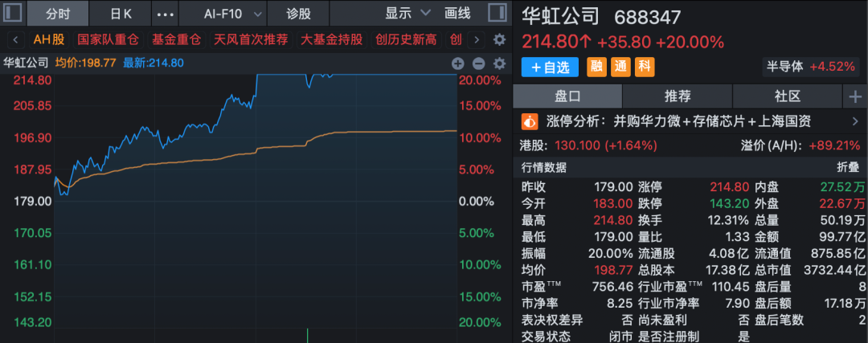
Task: Click the 金额 99.77亿 value
Action: (x=842, y=237)
